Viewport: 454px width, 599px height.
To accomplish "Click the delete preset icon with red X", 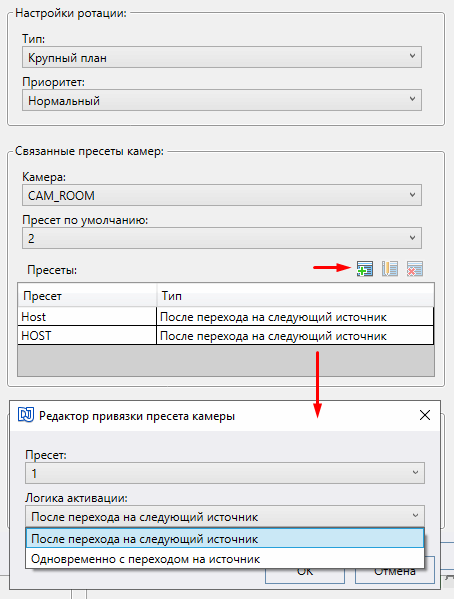I will point(415,269).
